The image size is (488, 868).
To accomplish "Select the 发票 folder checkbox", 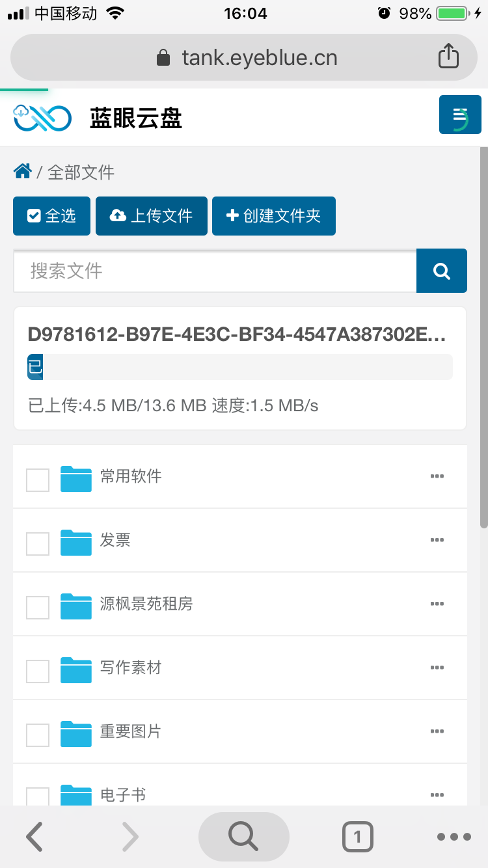I will pyautogui.click(x=38, y=544).
